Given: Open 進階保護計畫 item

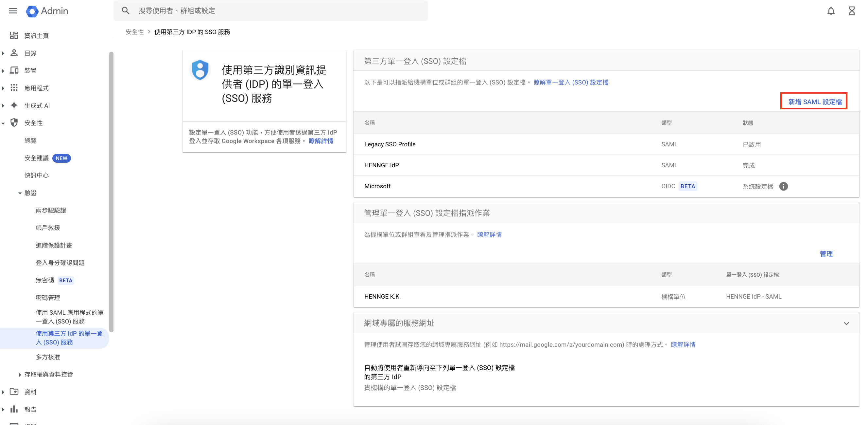Looking at the screenshot, I should (54, 245).
